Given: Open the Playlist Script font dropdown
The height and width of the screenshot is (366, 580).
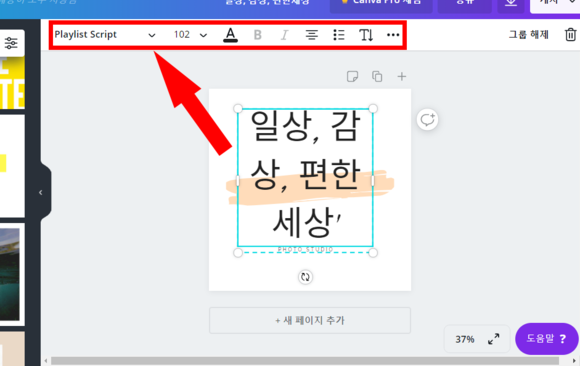Looking at the screenshot, I should point(105,35).
